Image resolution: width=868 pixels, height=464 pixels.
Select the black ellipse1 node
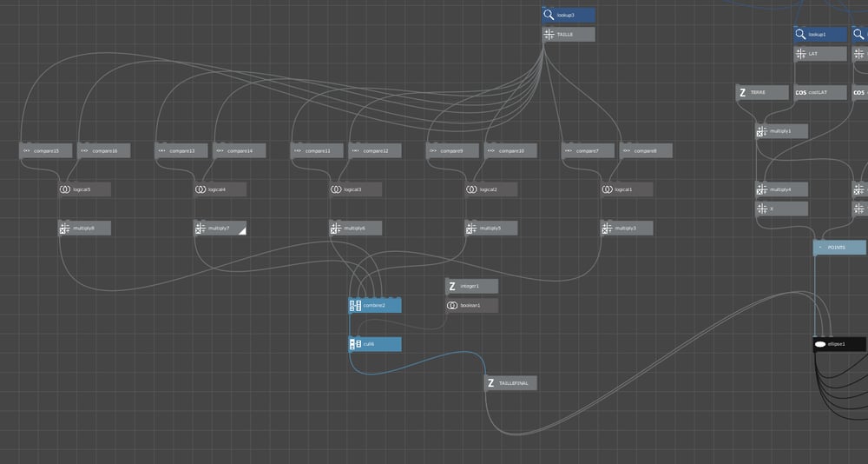click(x=839, y=344)
